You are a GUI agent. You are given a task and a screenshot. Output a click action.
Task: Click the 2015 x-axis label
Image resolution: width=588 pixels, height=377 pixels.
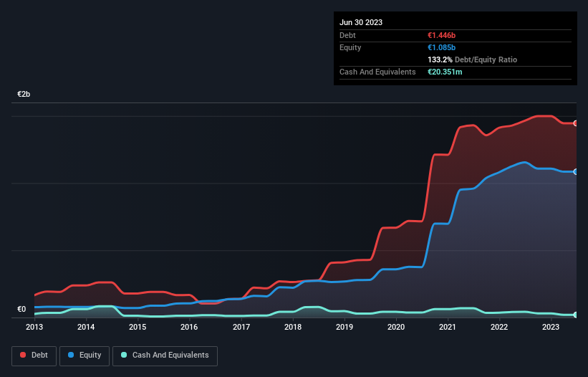tap(138, 327)
